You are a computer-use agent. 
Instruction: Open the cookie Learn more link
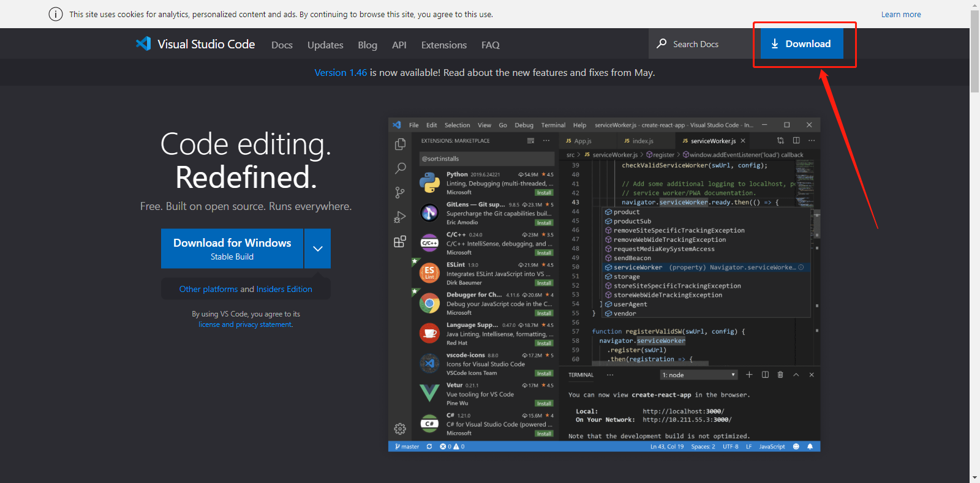tap(901, 14)
